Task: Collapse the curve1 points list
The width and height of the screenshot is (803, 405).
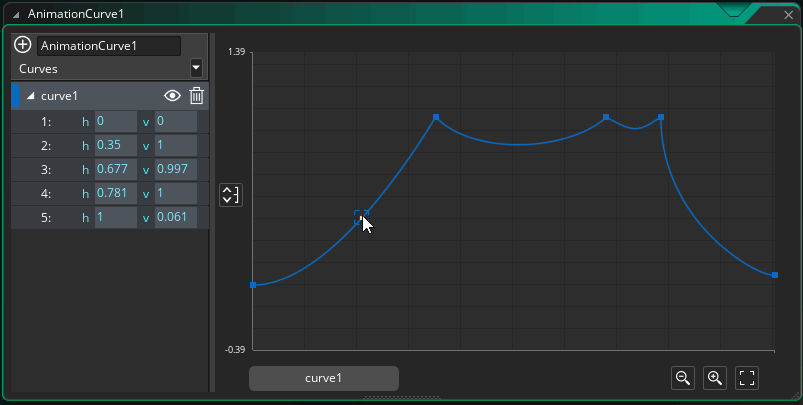Action: (x=31, y=96)
